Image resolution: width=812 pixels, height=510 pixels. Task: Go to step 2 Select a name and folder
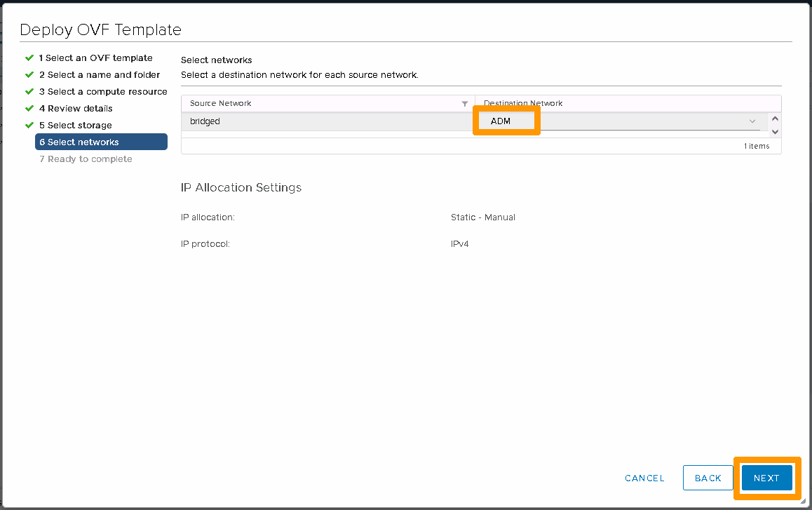pyautogui.click(x=99, y=74)
